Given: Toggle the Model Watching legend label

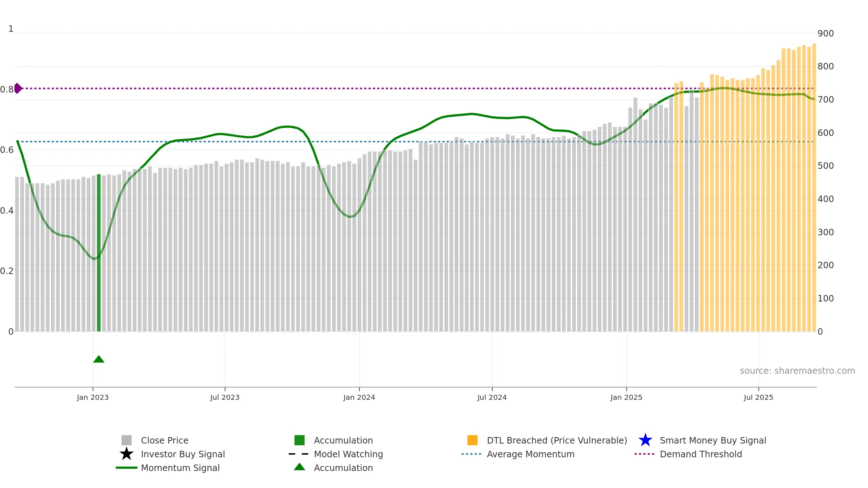Looking at the screenshot, I should click(x=348, y=454).
